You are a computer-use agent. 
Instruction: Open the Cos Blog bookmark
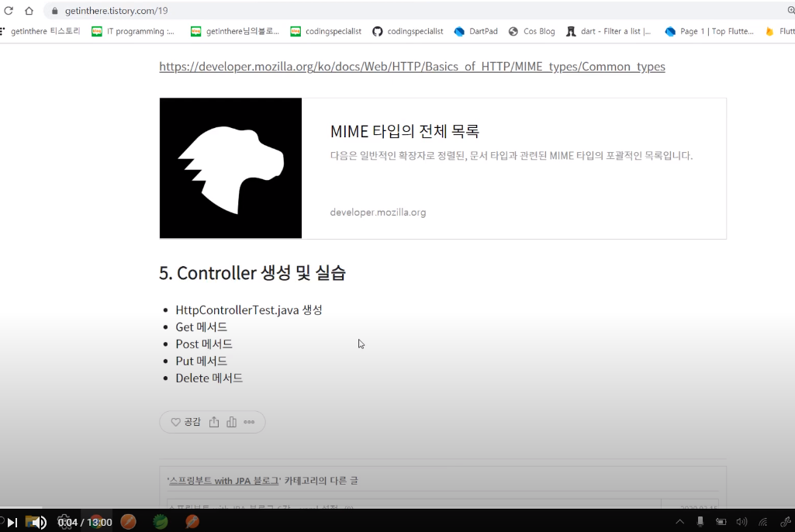coord(532,32)
